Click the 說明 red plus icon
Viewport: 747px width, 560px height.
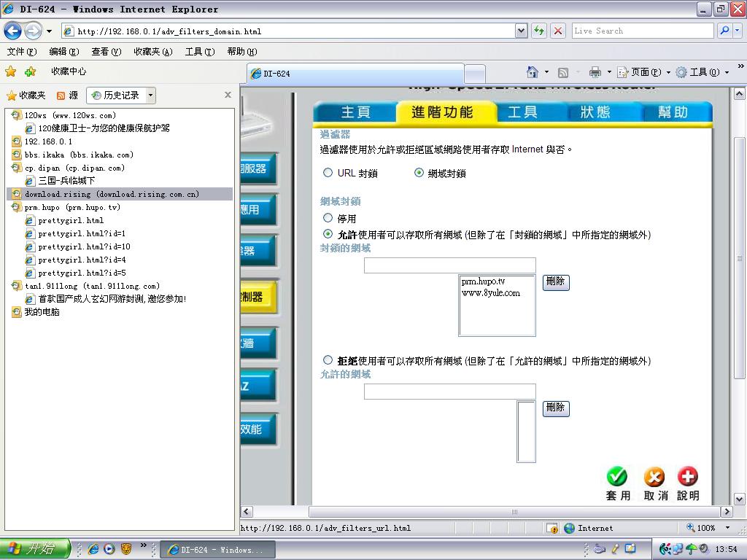point(687,476)
